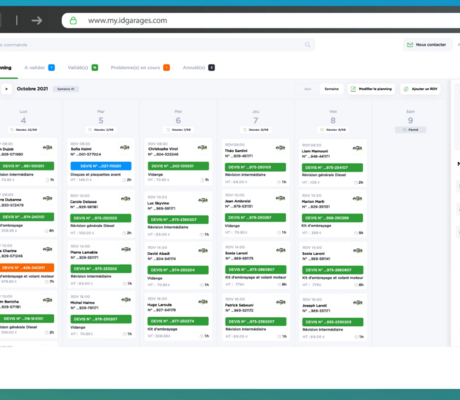The width and height of the screenshot is (460, 400).
Task: Open the Devis button for David Abadi
Action: [x=178, y=270]
